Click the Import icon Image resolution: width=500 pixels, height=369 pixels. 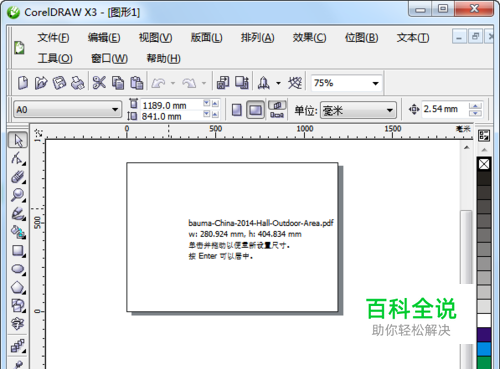(223, 83)
